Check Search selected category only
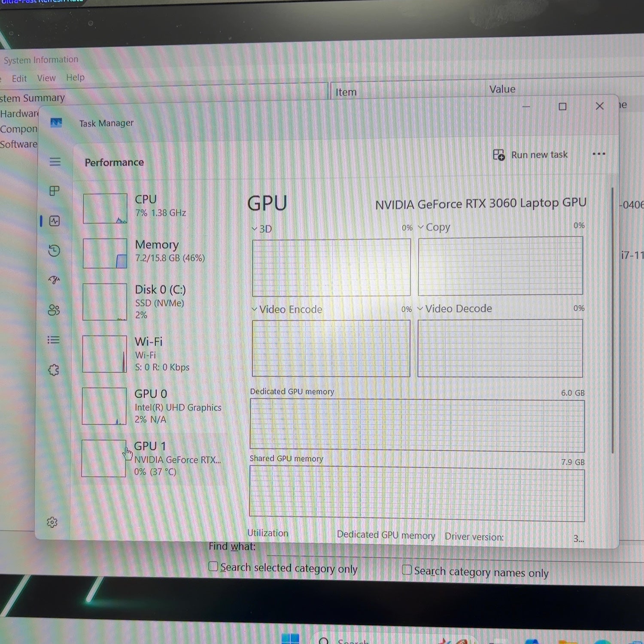The width and height of the screenshot is (644, 644). [213, 567]
